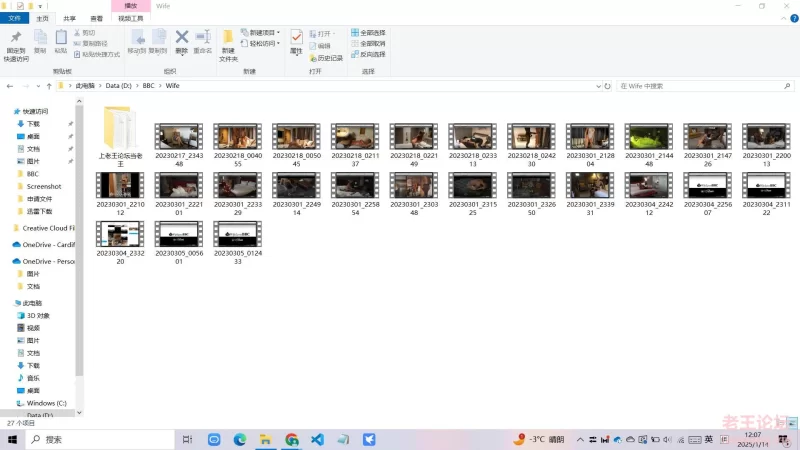
Task: Click 全部选择 (Select all)
Action: (x=368, y=33)
